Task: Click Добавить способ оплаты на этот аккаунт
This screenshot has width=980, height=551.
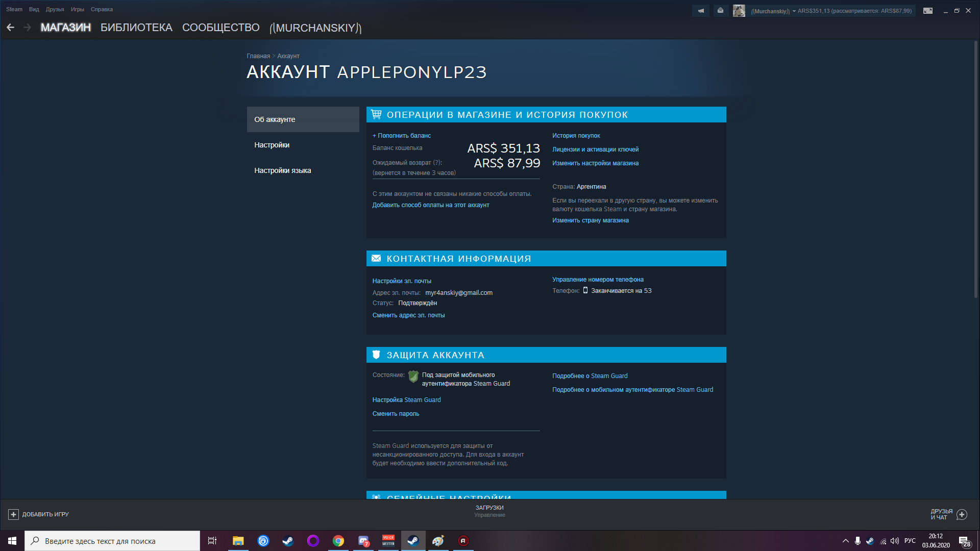Action: click(431, 205)
